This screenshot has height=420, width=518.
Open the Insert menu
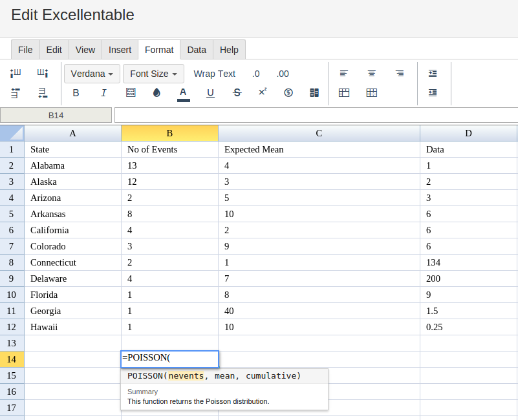pyautogui.click(x=120, y=50)
